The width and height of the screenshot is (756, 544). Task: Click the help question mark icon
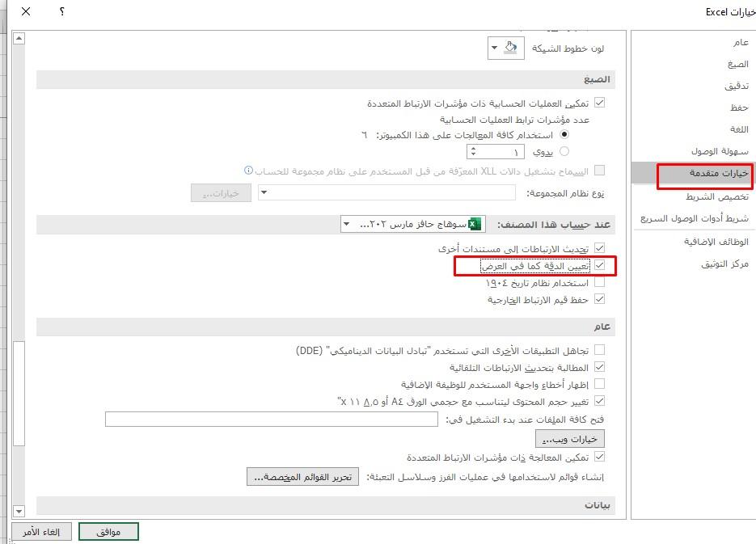click(62, 11)
